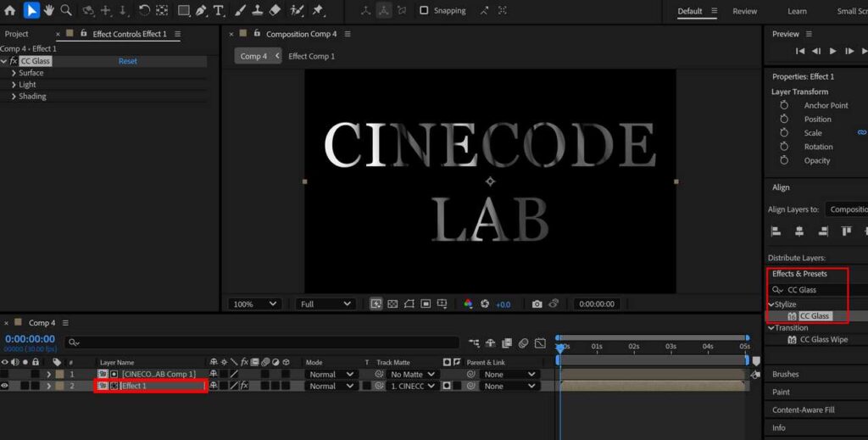This screenshot has height=440, width=868.
Task: Select the Rectangle shape tool
Action: click(x=184, y=10)
